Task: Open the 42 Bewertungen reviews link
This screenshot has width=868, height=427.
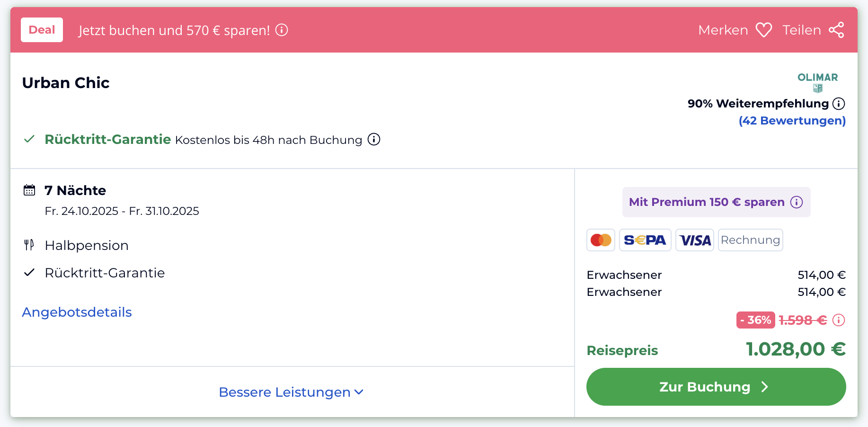Action: coord(792,121)
